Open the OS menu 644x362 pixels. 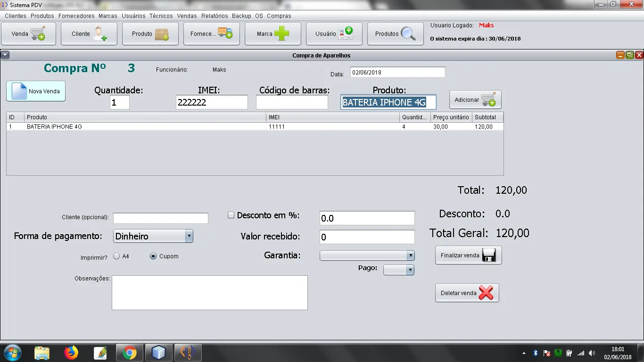259,16
